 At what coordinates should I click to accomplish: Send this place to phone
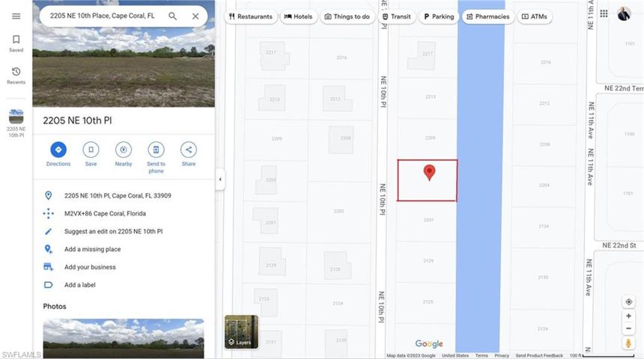coord(156,158)
